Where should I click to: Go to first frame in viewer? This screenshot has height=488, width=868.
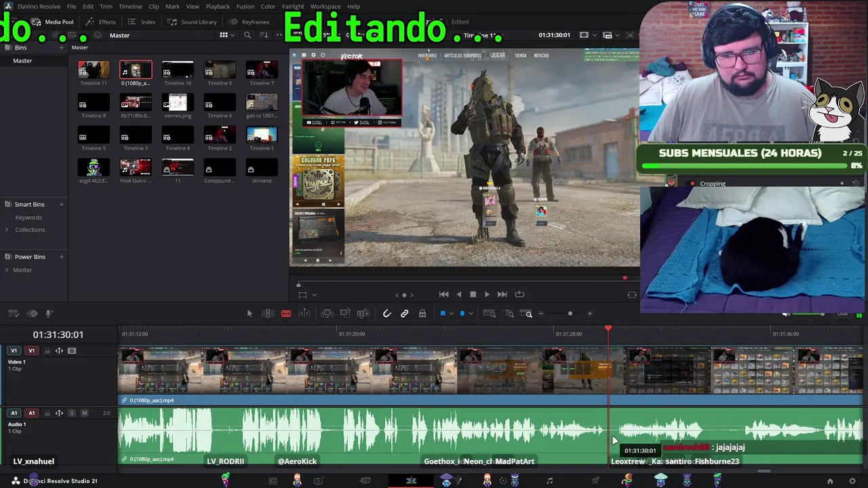point(443,294)
